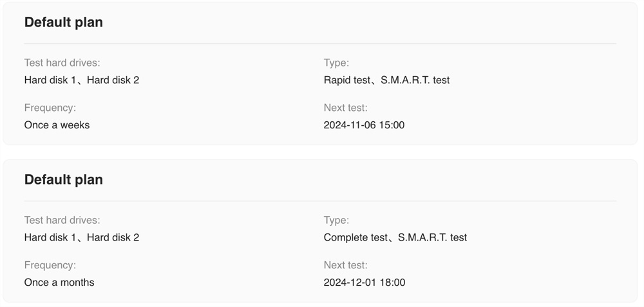This screenshot has width=644, height=307.
Task: Click the "Frequency:" label above Once a months
Action: point(50,265)
